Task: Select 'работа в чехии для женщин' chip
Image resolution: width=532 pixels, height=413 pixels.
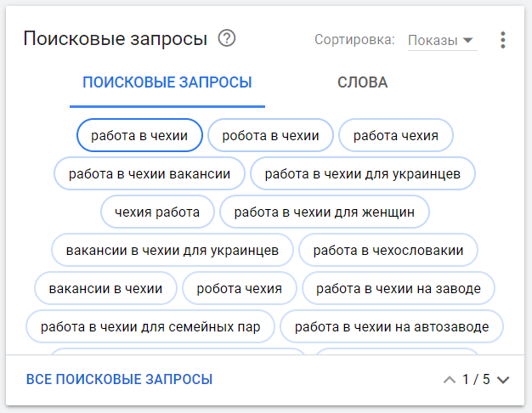Action: [x=325, y=212]
